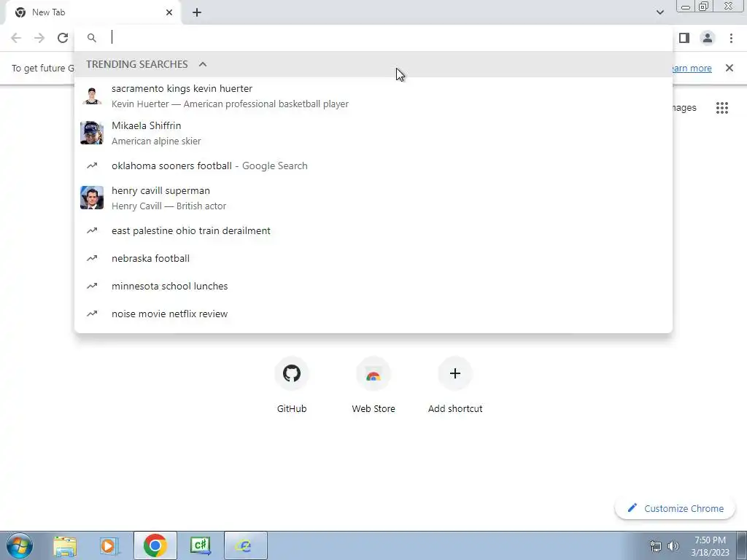Select sacramento kings kevin huerter suggestion
The image size is (747, 560).
(373, 96)
